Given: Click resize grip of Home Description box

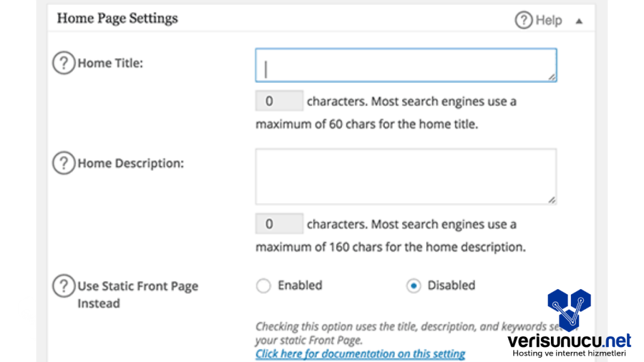Looking at the screenshot, I should point(551,199).
